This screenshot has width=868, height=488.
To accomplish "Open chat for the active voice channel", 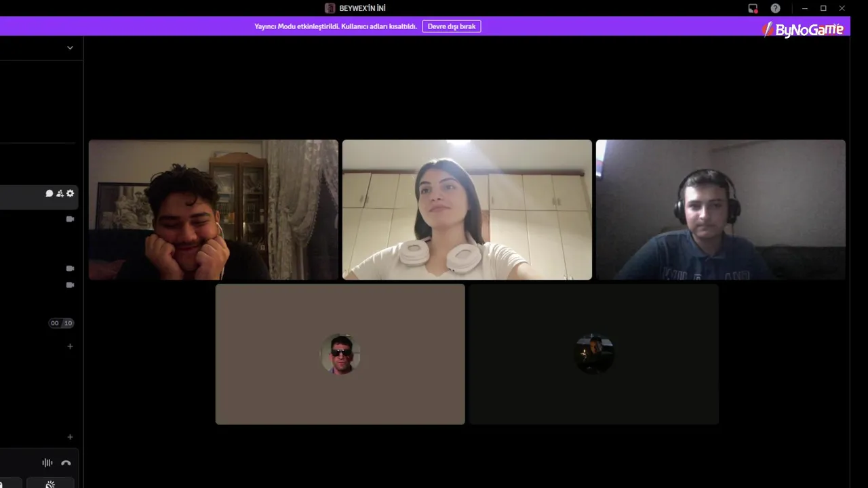I will click(49, 193).
